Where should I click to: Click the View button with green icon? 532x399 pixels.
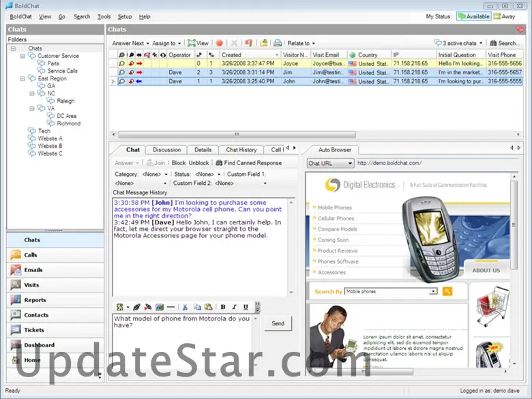[198, 43]
